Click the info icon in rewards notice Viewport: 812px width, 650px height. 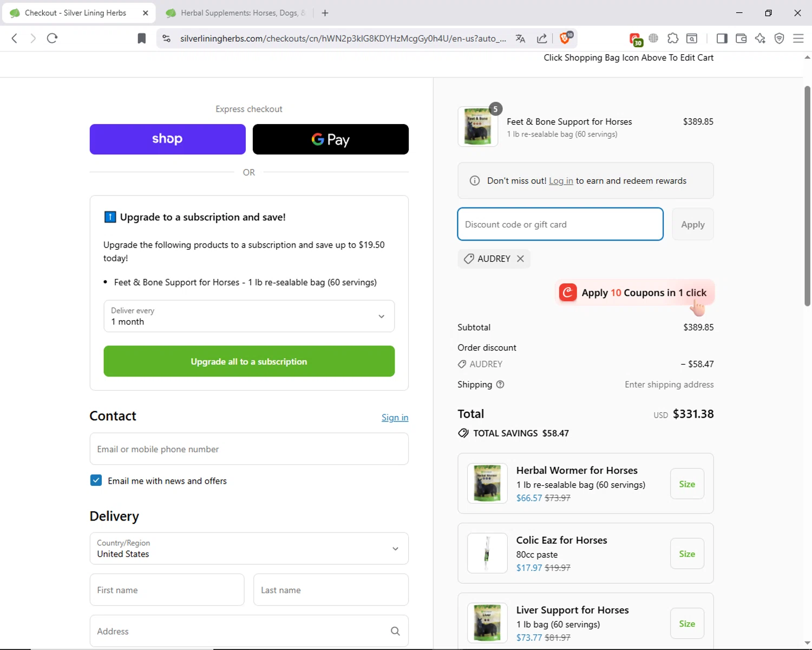pyautogui.click(x=475, y=181)
